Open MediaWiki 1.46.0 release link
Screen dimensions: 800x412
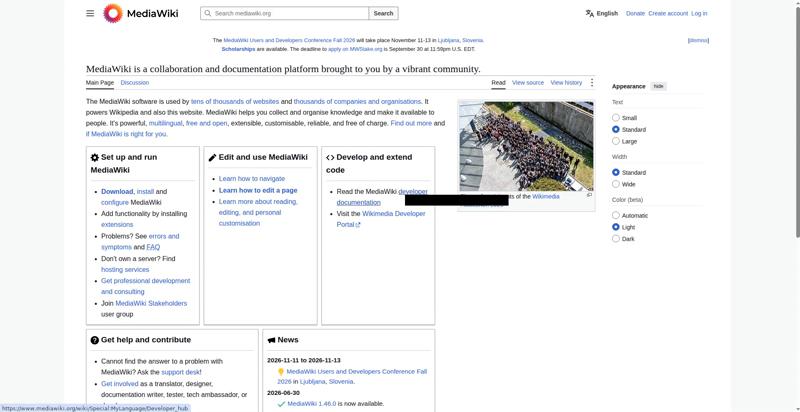[x=312, y=404]
